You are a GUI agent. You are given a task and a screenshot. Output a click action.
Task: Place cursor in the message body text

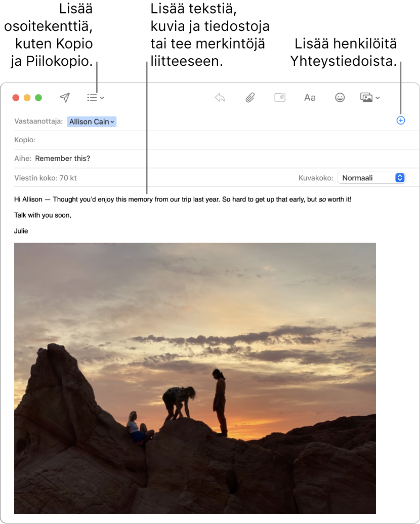click(183, 199)
